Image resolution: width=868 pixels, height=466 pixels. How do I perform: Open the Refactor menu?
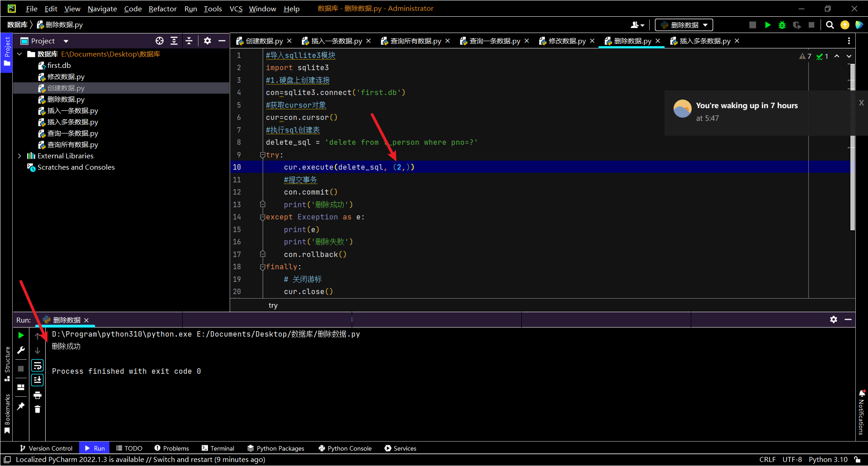[x=162, y=9]
